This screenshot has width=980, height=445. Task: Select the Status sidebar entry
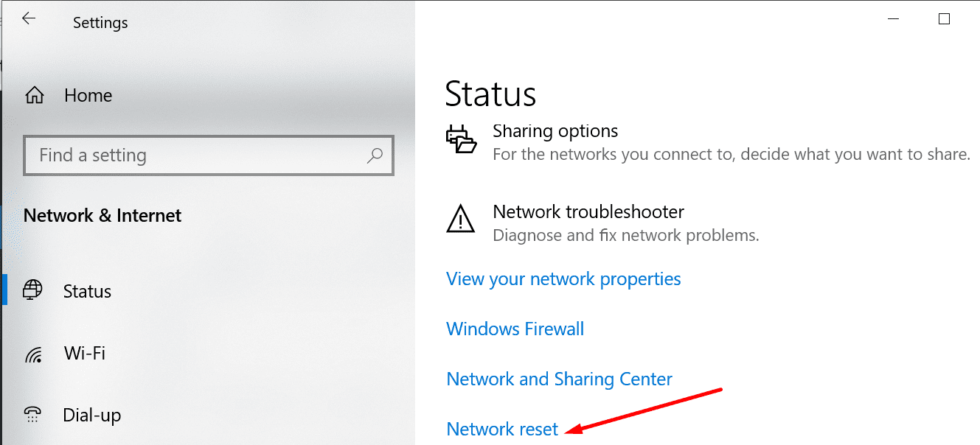click(x=87, y=290)
